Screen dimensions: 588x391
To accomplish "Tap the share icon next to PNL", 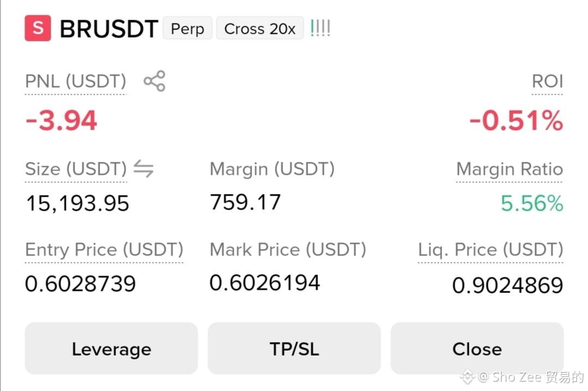I will pos(155,81).
